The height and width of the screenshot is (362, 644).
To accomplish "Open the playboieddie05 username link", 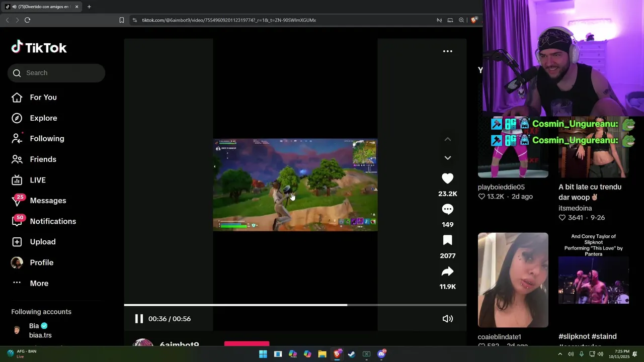I will pyautogui.click(x=501, y=187).
